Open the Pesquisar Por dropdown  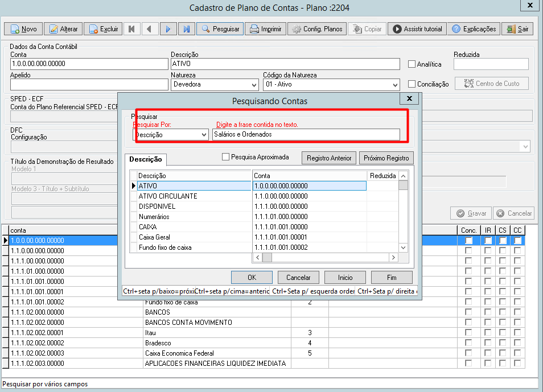(x=204, y=135)
